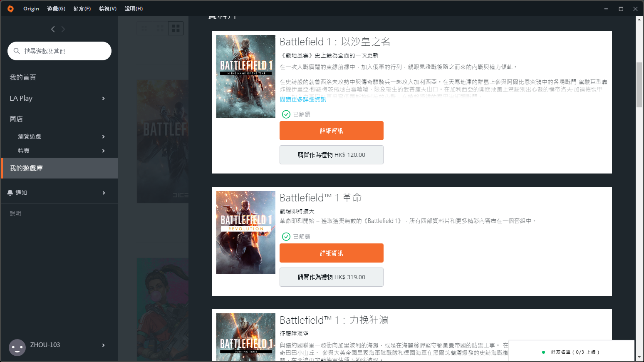The width and height of the screenshot is (644, 362).
Task: Select the small tile view icon
Action: (x=144, y=28)
